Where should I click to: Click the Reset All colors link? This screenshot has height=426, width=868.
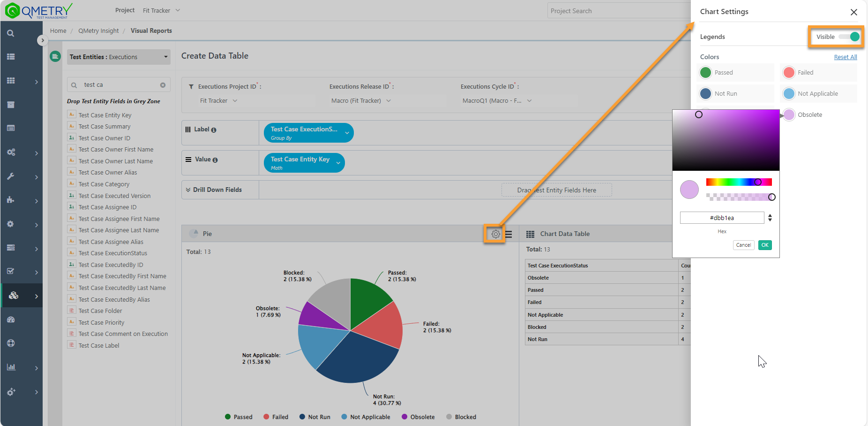[845, 57]
